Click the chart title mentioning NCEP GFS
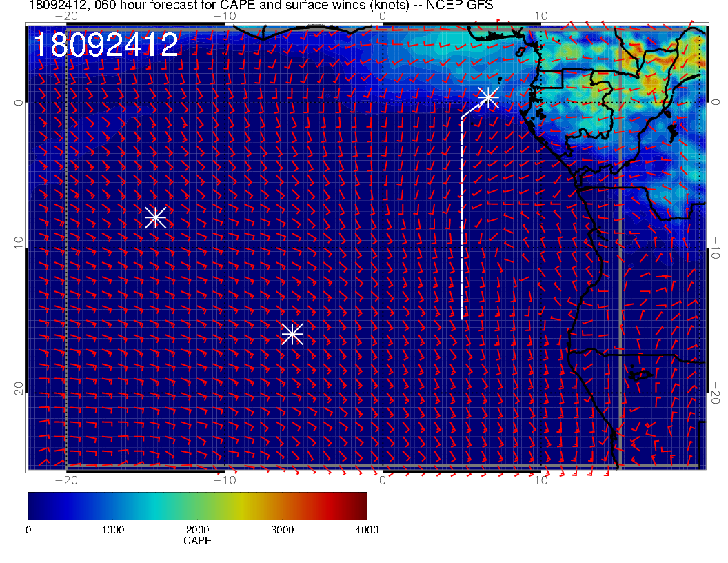Screen dimensions: 728x563 (261, 5)
